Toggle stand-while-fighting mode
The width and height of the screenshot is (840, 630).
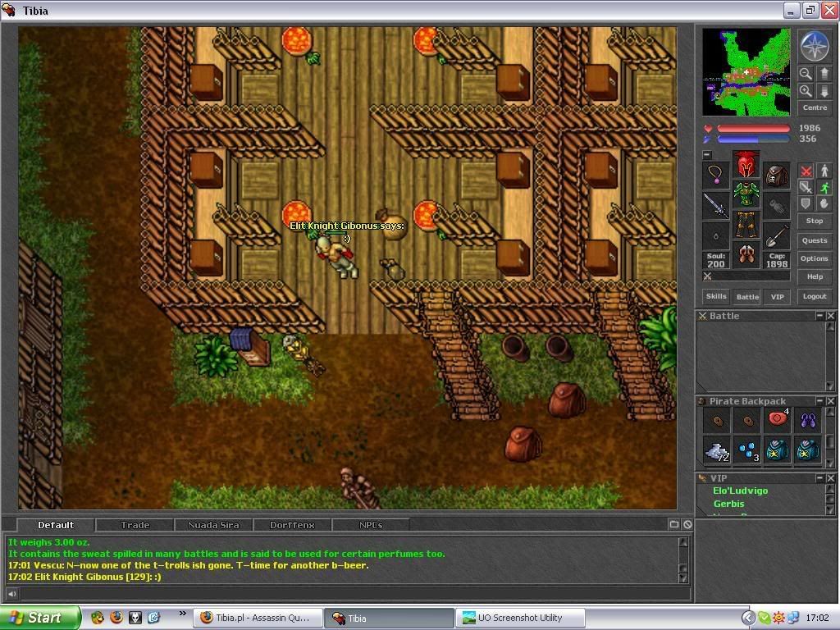click(824, 171)
